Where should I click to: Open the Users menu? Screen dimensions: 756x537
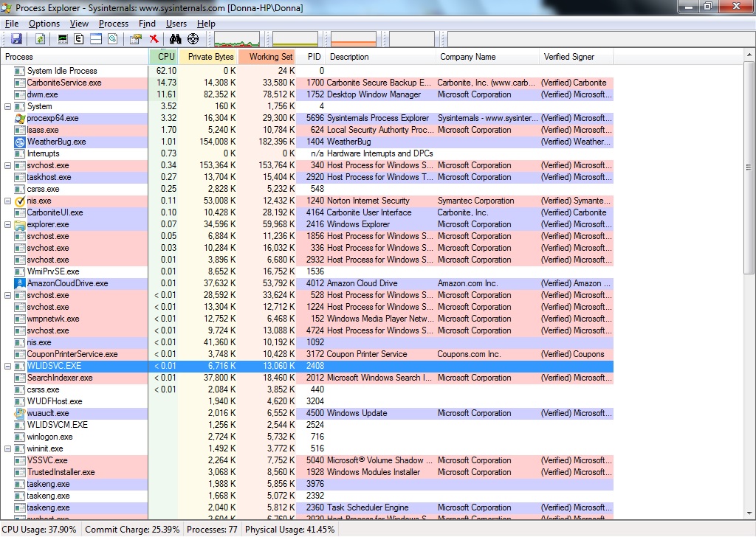[x=176, y=24]
